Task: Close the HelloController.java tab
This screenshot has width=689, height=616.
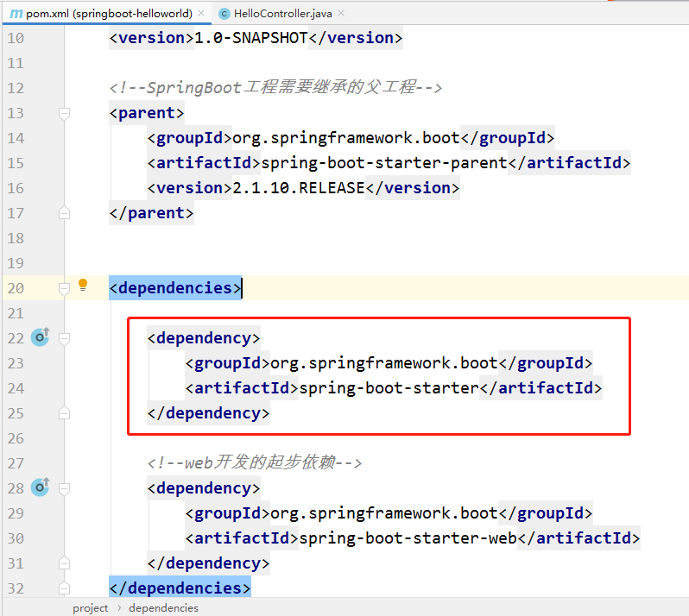Action: [x=341, y=14]
